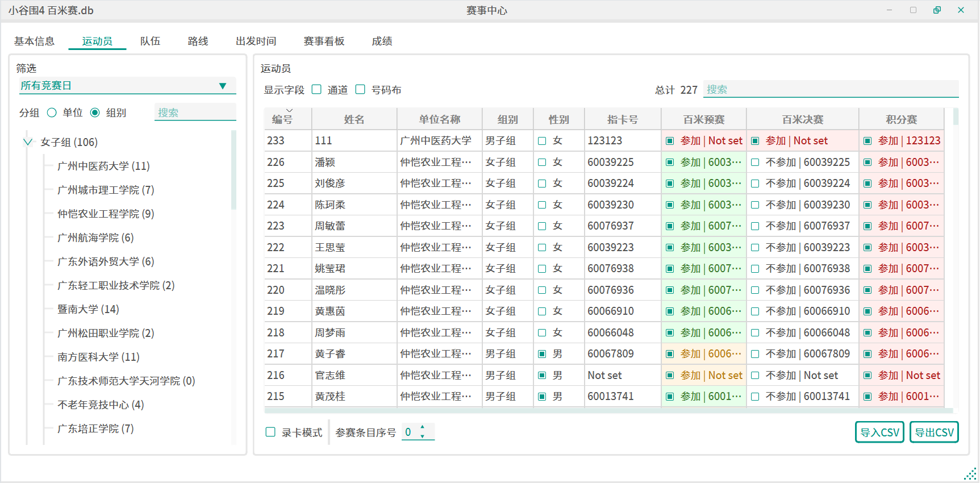Check the 录卡模式 option
Screen dimensions: 980x483
coord(271,432)
